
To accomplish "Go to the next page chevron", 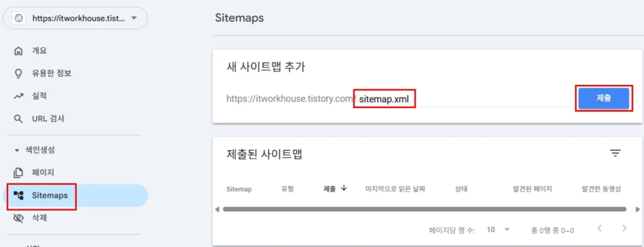I will click(x=625, y=228).
